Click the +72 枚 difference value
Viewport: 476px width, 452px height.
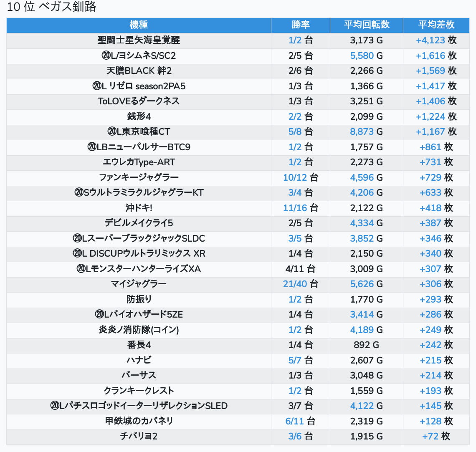tap(436, 437)
